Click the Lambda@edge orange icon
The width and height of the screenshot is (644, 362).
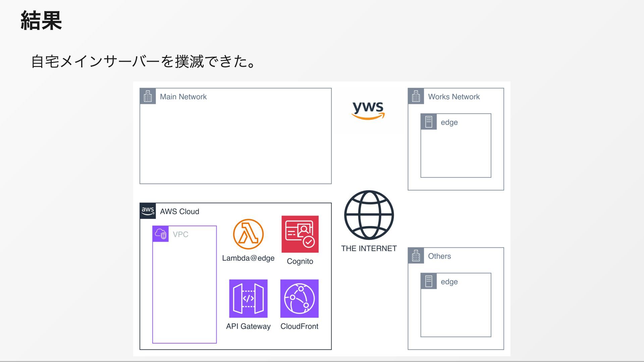pyautogui.click(x=248, y=234)
